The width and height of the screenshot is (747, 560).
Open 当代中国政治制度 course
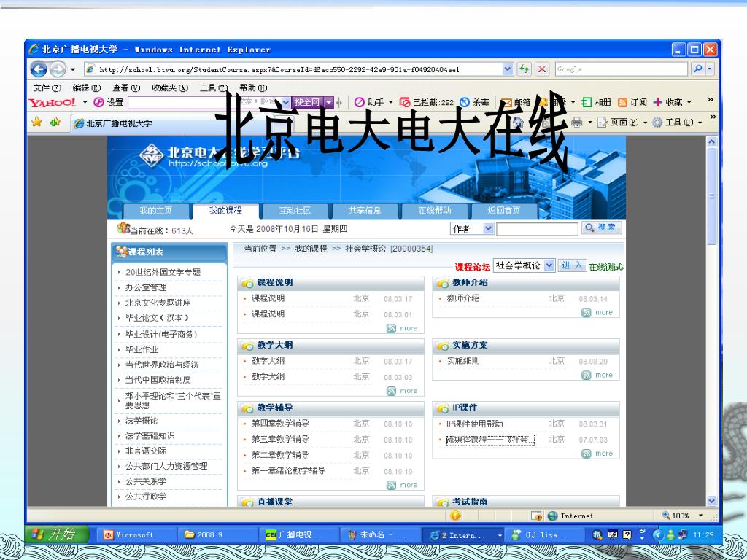(158, 380)
